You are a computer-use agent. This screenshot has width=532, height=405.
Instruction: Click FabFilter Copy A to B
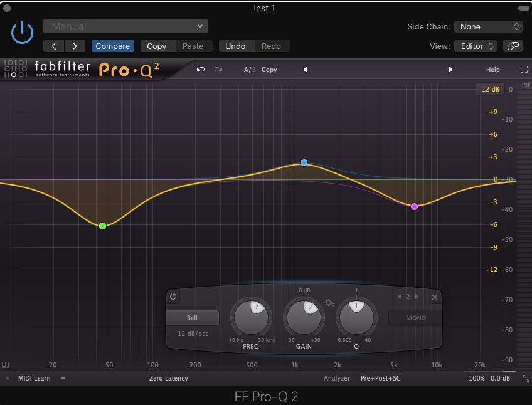(269, 70)
